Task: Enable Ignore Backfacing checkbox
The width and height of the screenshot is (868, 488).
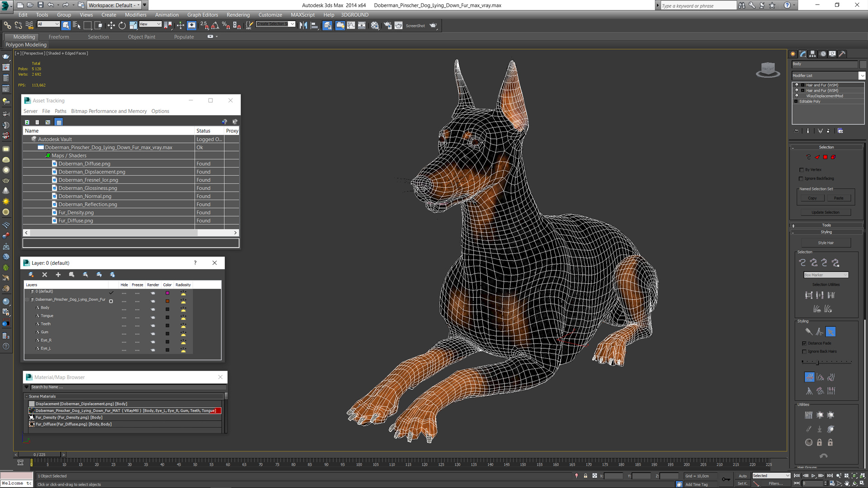Action: tap(802, 178)
